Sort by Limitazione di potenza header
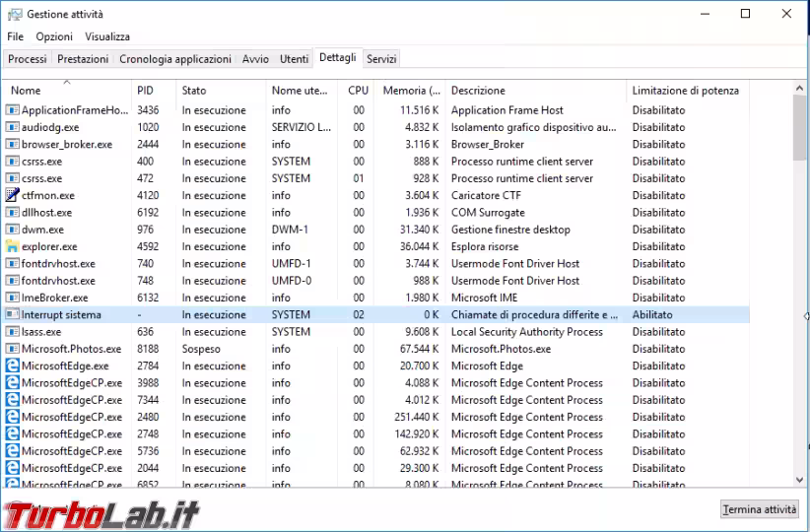This screenshot has width=810, height=532. click(x=688, y=91)
